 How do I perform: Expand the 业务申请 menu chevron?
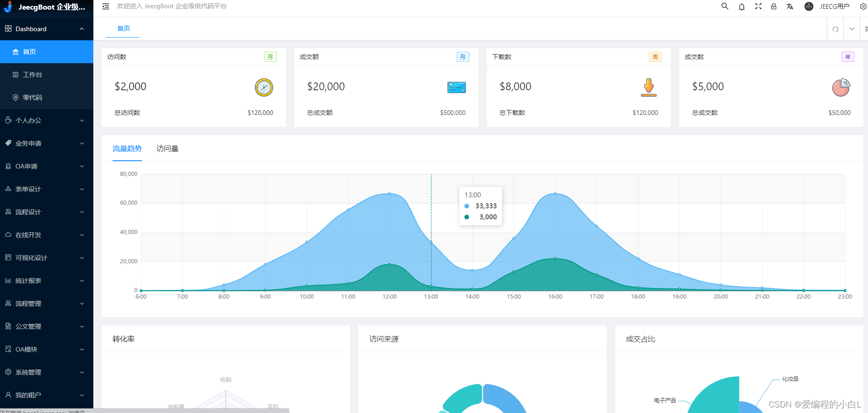coord(82,143)
